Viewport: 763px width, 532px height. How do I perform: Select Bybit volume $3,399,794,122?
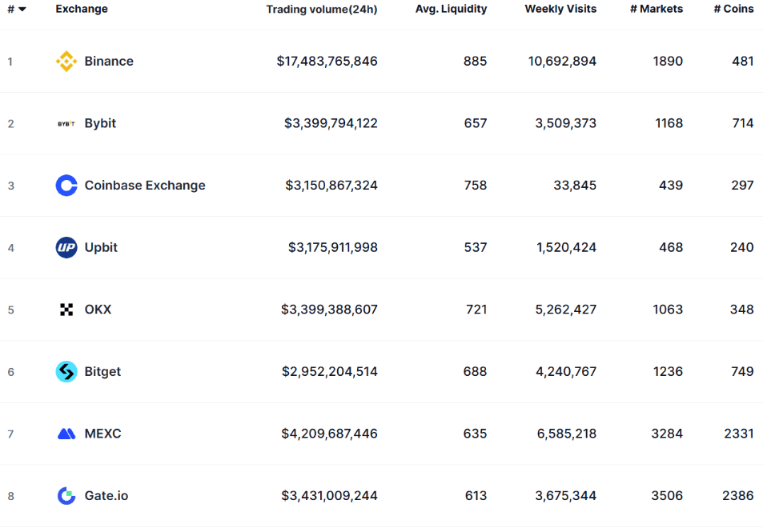coord(331,123)
